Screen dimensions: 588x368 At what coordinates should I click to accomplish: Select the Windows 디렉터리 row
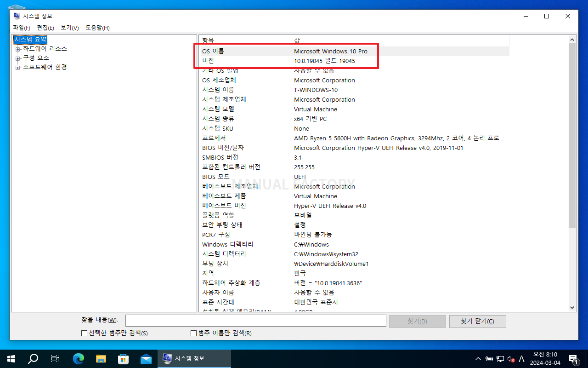click(354, 244)
